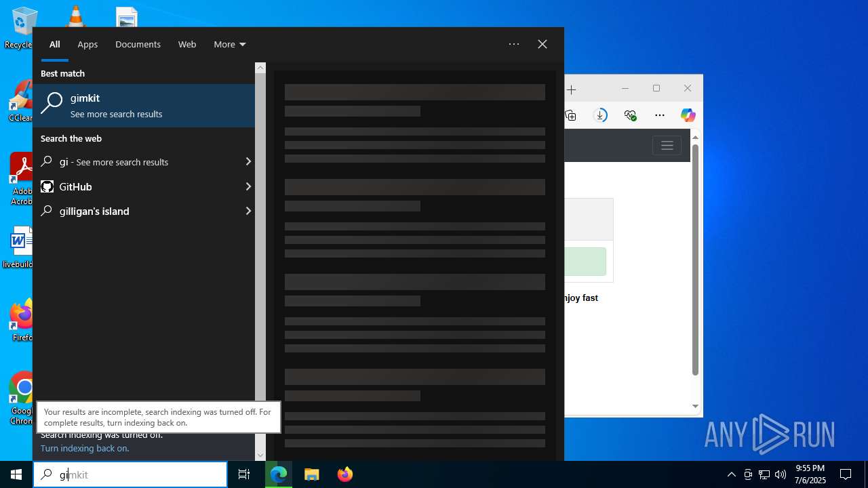
Task: Click 'Turn indexing back on' link
Action: pyautogui.click(x=85, y=448)
